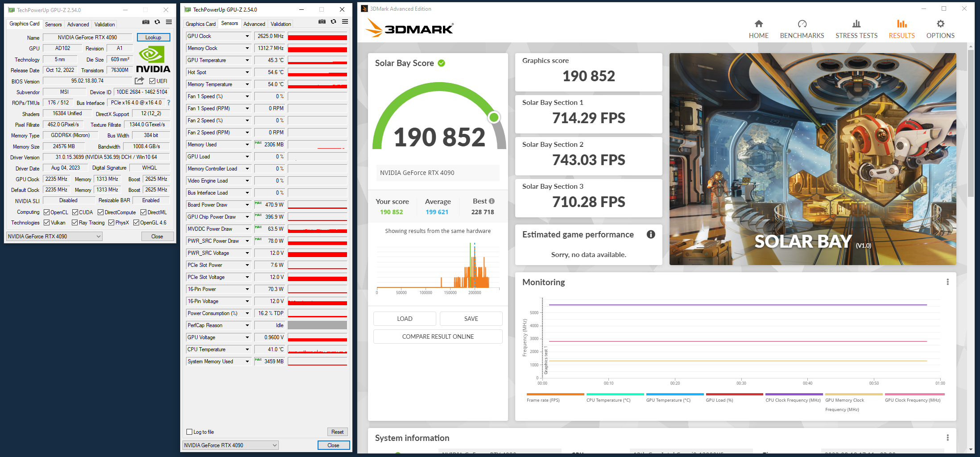Open the Board Power Draw sensor dropdown

[x=247, y=205]
